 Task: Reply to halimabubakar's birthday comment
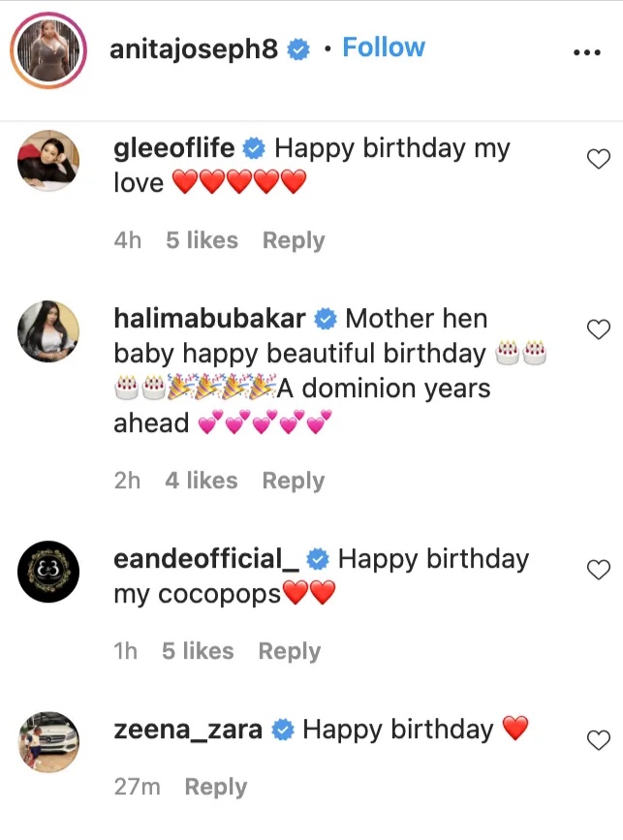(293, 481)
